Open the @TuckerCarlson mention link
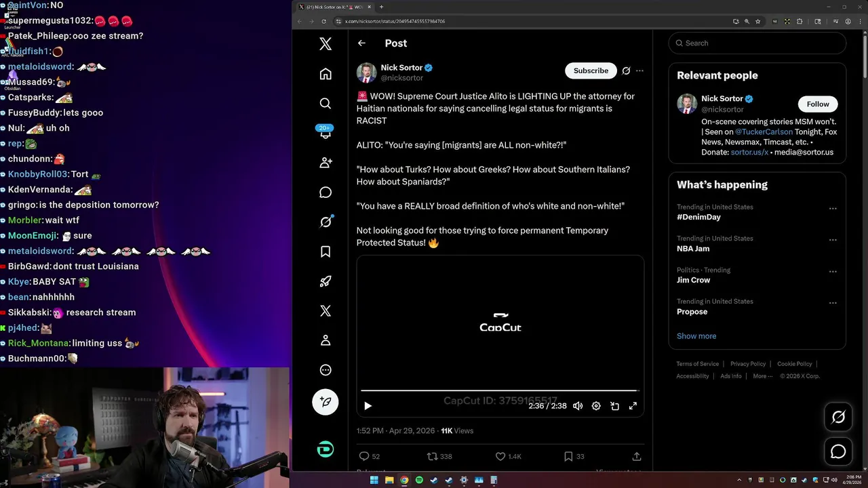Image resolution: width=868 pixels, height=488 pixels. tap(764, 132)
